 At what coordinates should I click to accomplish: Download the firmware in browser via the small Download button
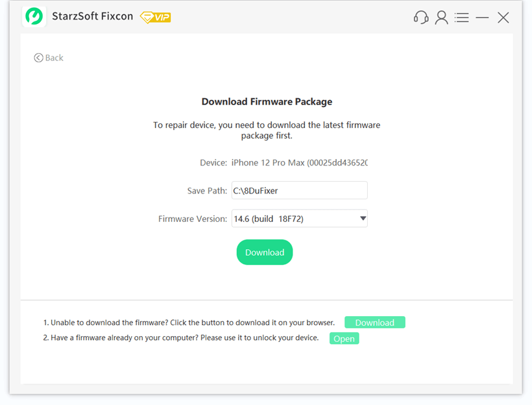[x=374, y=323]
